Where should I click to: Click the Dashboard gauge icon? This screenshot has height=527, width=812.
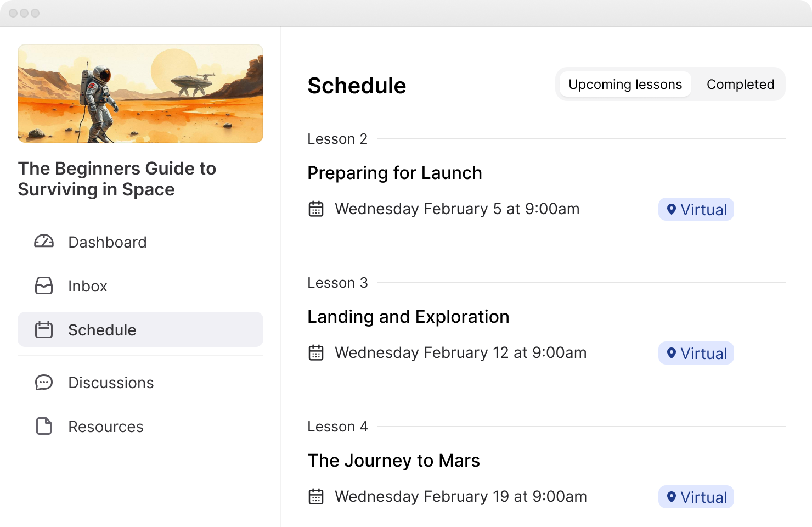coord(44,242)
